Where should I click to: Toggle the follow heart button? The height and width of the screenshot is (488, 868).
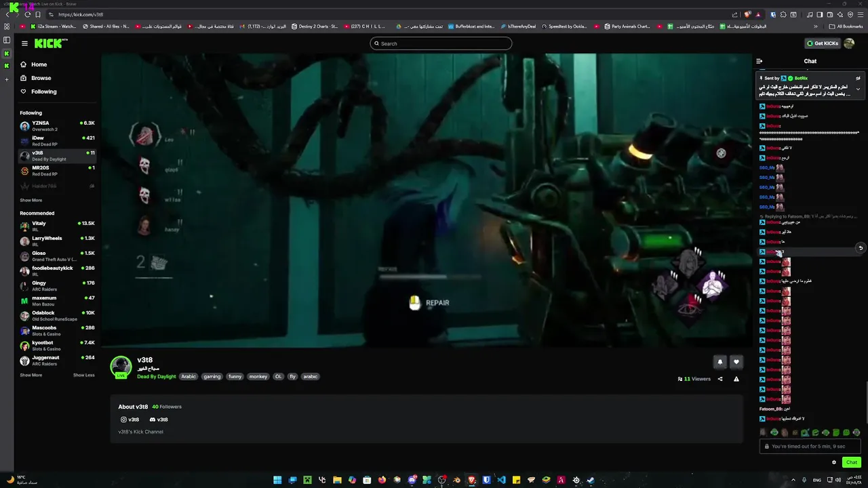point(736,362)
